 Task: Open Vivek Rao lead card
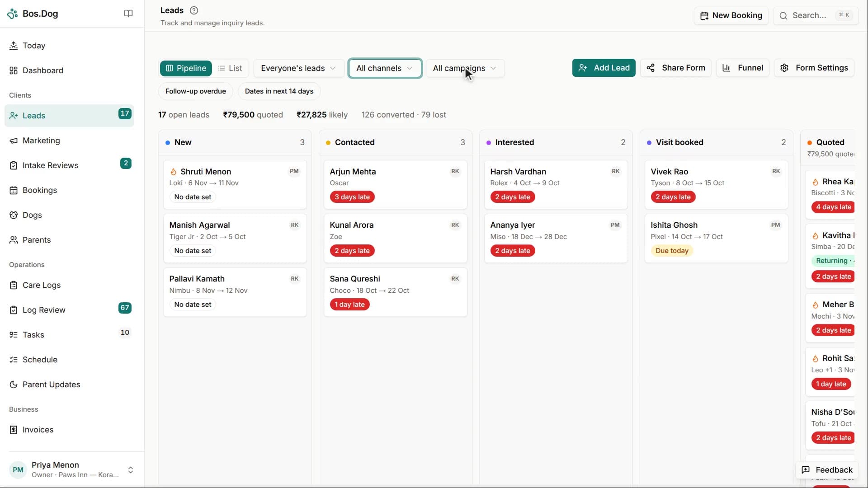point(716,184)
